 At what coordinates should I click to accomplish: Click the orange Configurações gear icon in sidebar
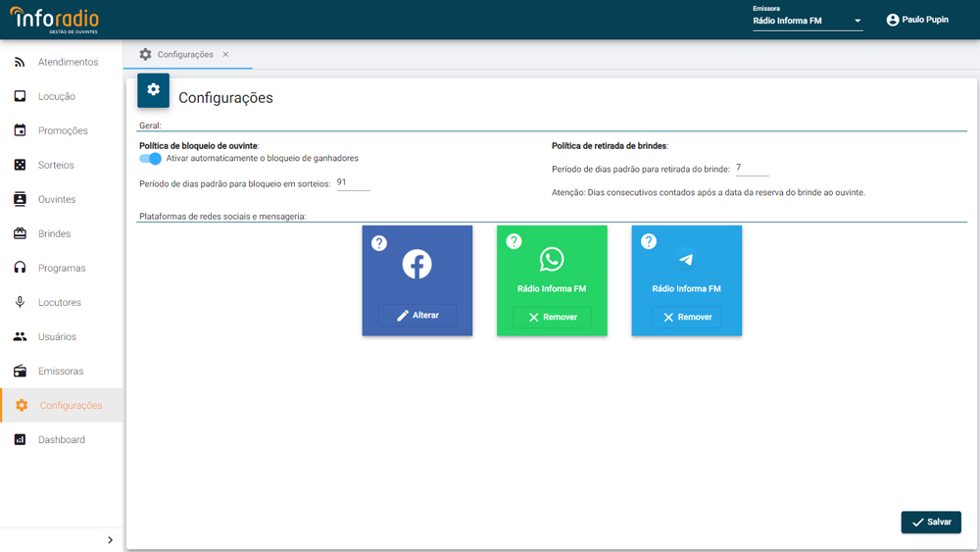(x=22, y=405)
